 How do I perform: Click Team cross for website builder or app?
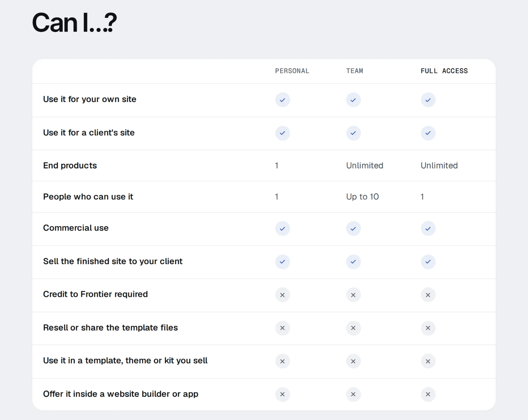coord(353,394)
